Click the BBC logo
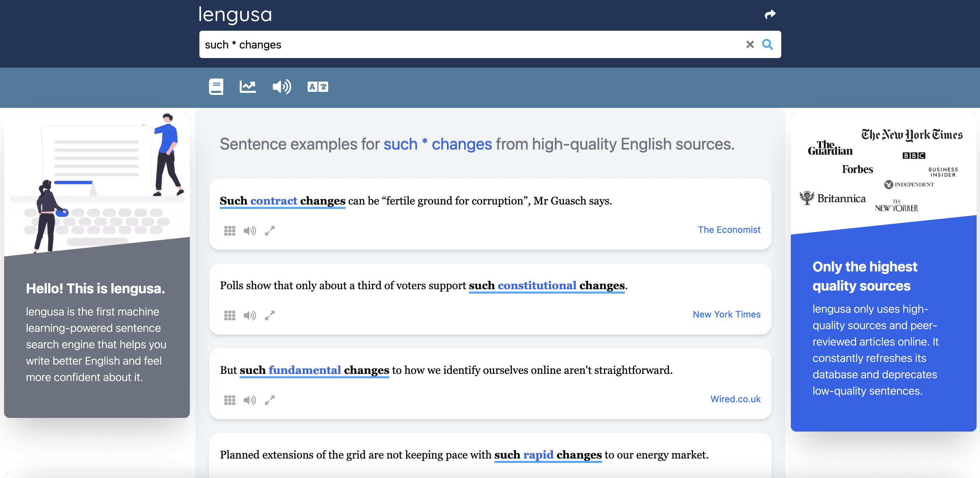 click(x=913, y=156)
